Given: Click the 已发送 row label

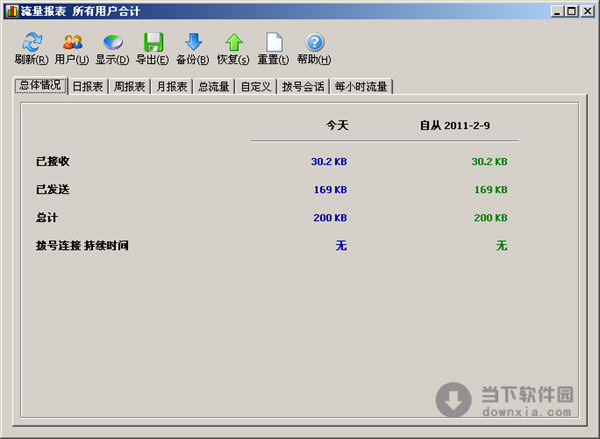Looking at the screenshot, I should coord(52,189).
